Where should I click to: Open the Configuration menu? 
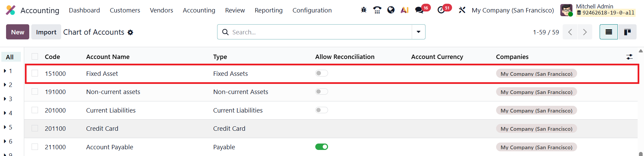(x=312, y=10)
